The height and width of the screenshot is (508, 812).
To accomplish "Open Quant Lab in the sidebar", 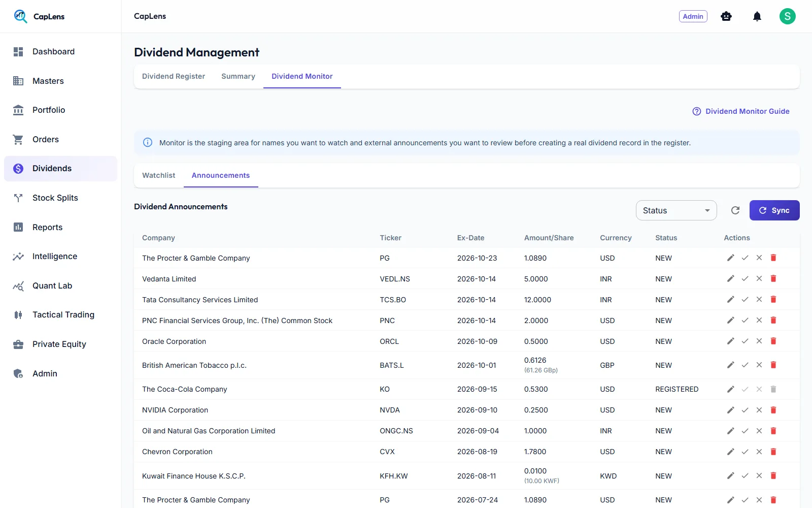I will 60,285.
